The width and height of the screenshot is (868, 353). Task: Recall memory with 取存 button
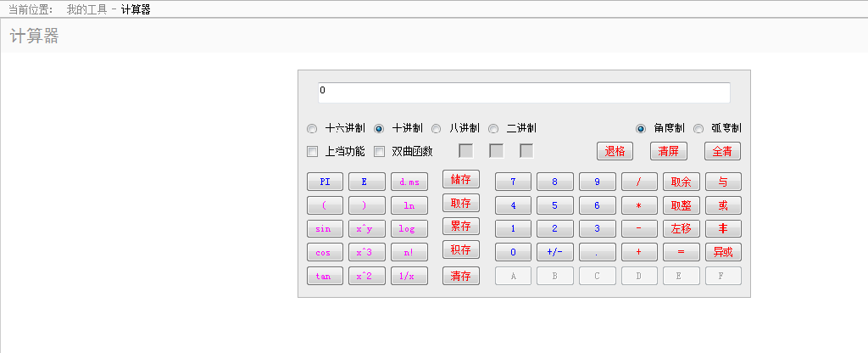pyautogui.click(x=460, y=203)
